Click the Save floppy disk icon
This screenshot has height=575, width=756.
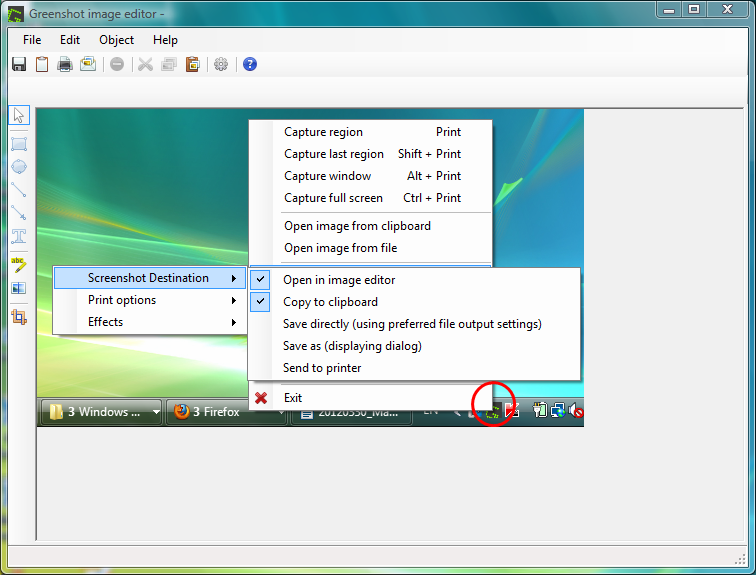click(19, 64)
